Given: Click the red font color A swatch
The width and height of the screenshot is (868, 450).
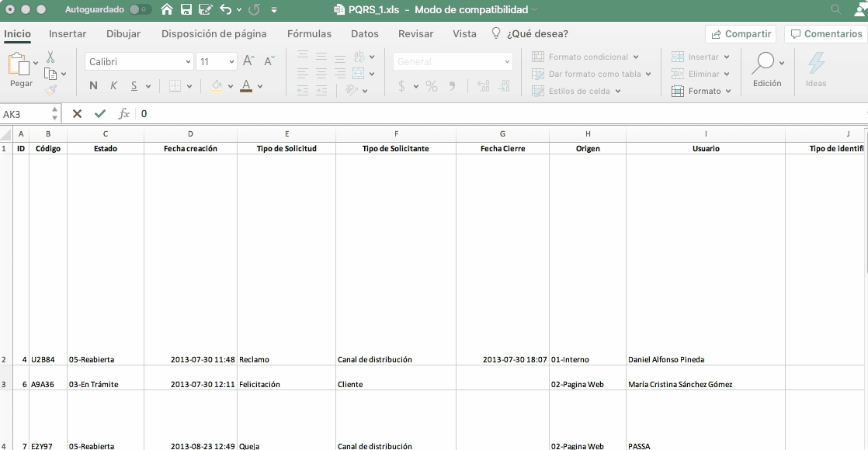Looking at the screenshot, I should pyautogui.click(x=246, y=86).
